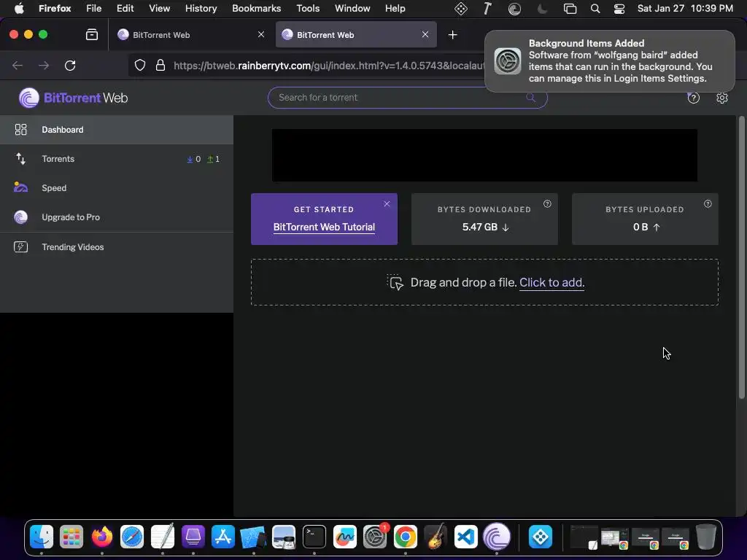
Task: Open the Trash in the Dock
Action: click(x=706, y=537)
